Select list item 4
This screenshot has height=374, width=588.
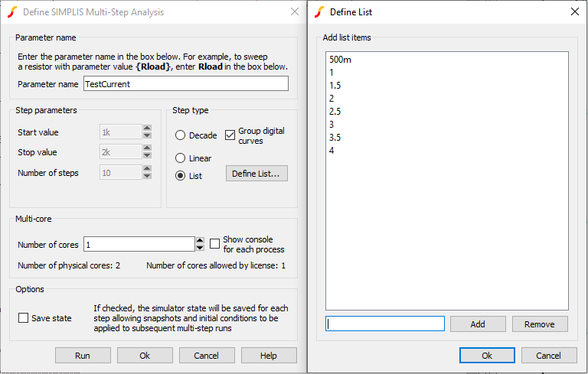[332, 150]
